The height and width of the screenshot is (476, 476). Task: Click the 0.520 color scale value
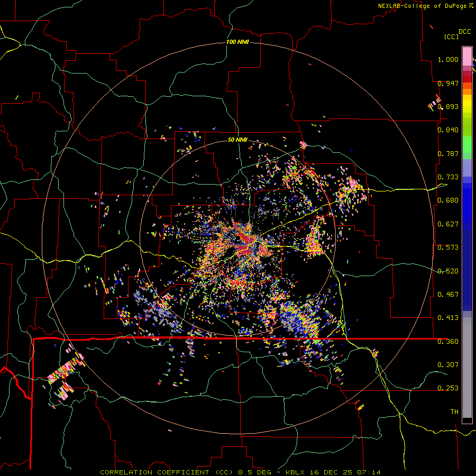[448, 271]
